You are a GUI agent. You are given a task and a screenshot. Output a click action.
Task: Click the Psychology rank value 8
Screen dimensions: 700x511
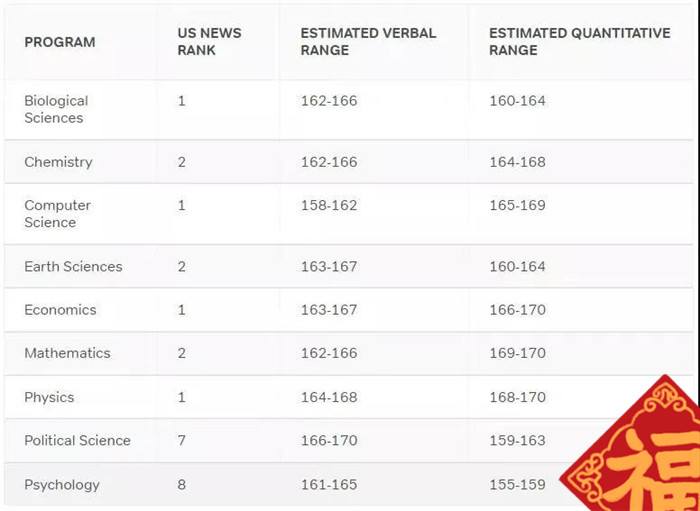[181, 485]
